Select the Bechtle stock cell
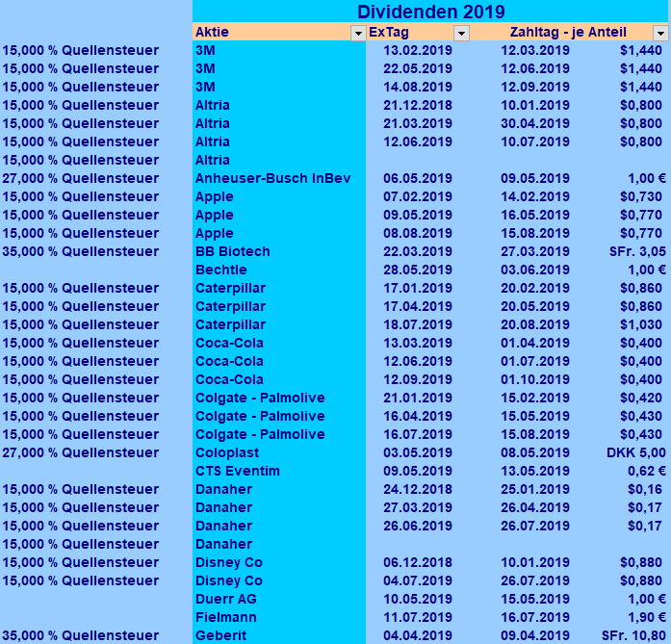Viewport: 671px width, 644px height. (x=279, y=270)
